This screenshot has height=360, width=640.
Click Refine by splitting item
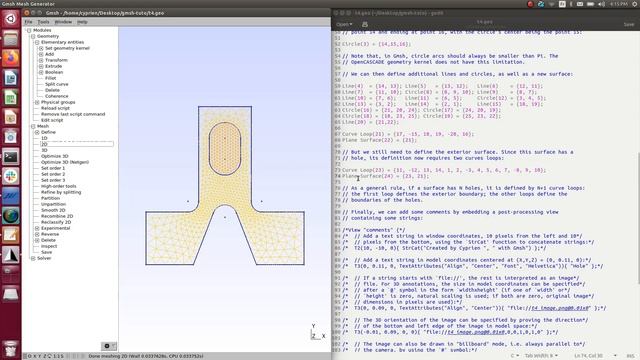[x=61, y=192]
